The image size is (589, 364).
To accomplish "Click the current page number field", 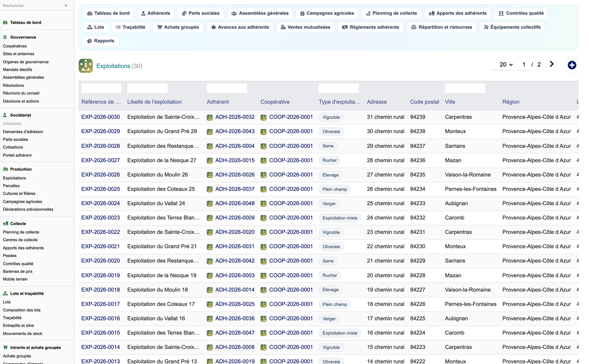I will (x=524, y=64).
